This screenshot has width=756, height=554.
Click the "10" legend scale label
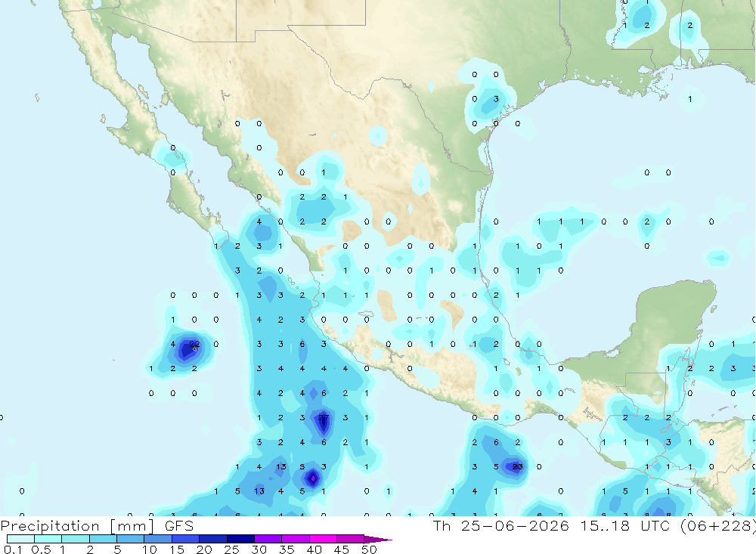coord(149,549)
